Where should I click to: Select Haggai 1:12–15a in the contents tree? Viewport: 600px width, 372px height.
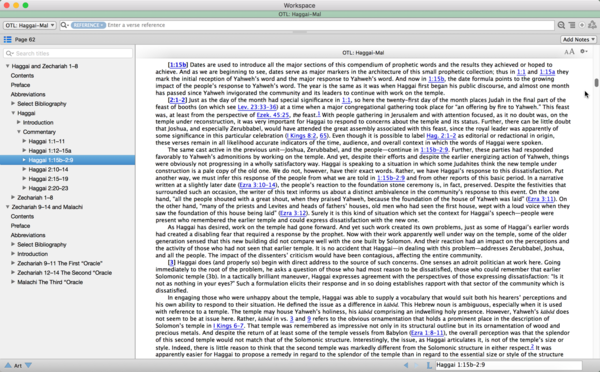(50, 150)
